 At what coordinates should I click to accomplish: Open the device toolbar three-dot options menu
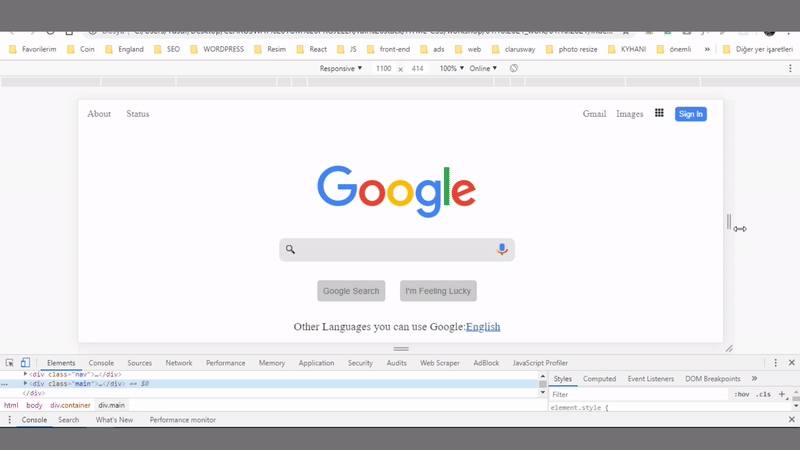click(x=790, y=68)
